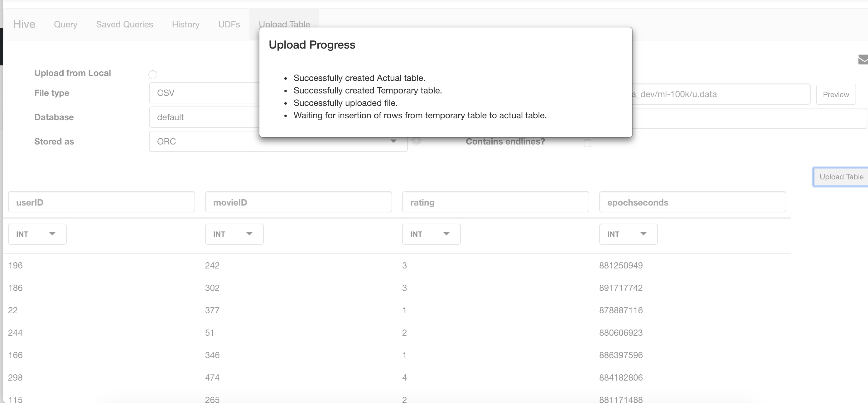Click the Saved Queries menu item
The height and width of the screenshot is (403, 868).
(x=124, y=24)
